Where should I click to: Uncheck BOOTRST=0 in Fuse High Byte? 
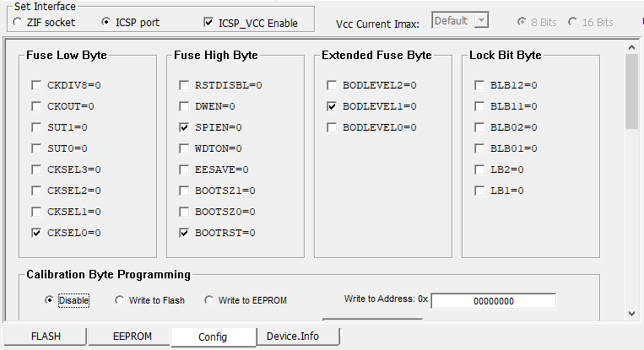184,233
